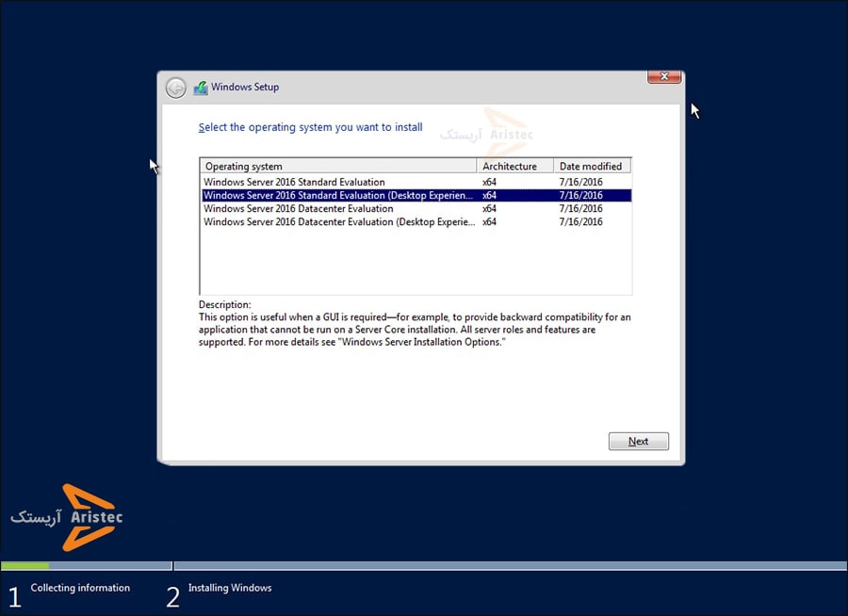Click the back arrow in Windows Setup

point(175,88)
